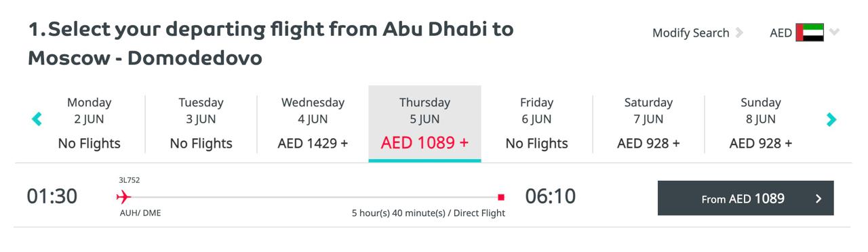The image size is (868, 252).
Task: Select the Tuesday 3 JUN date tab
Action: coord(201,123)
